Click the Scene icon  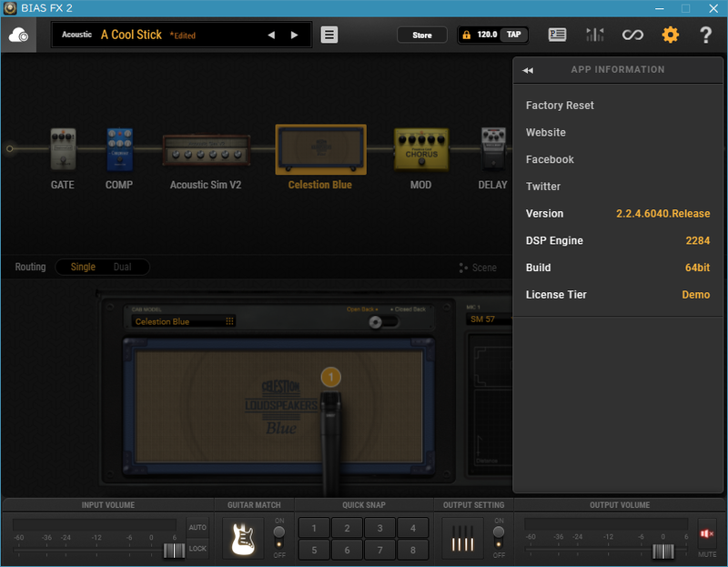coord(463,268)
